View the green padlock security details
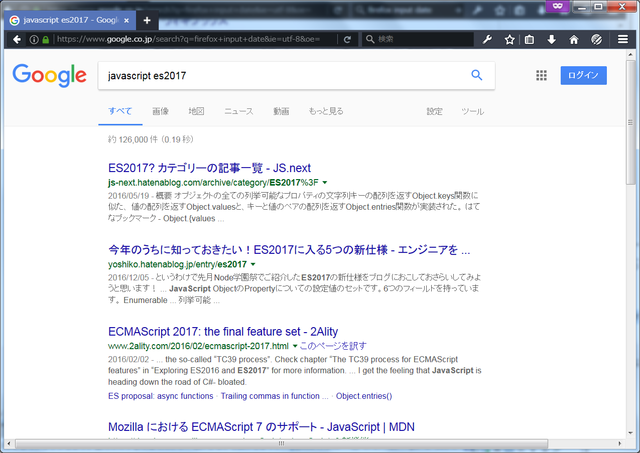This screenshot has height=453, width=640. point(46,40)
